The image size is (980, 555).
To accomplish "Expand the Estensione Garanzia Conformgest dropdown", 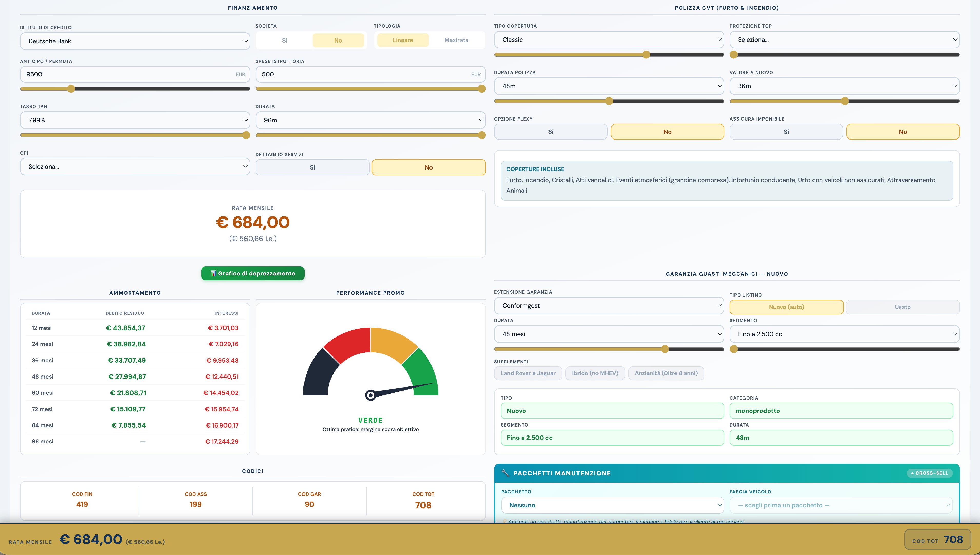I will click(609, 306).
